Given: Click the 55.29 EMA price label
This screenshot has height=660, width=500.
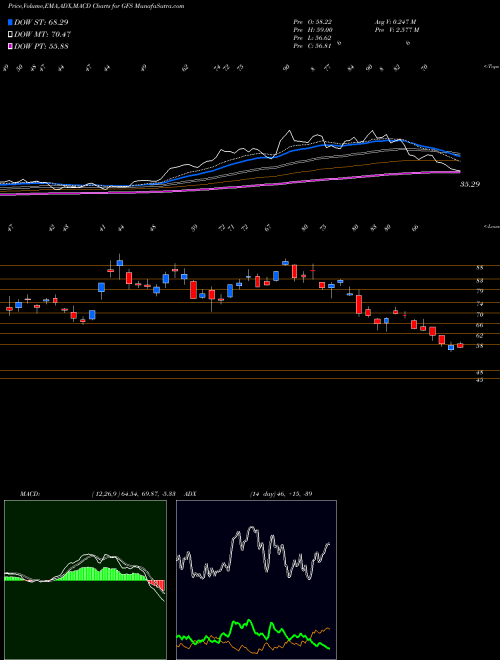Looking at the screenshot, I should pyautogui.click(x=470, y=184).
